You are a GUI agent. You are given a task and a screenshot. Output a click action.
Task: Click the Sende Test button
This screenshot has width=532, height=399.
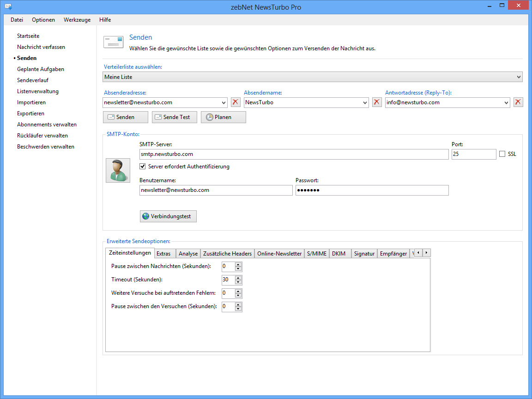click(174, 117)
